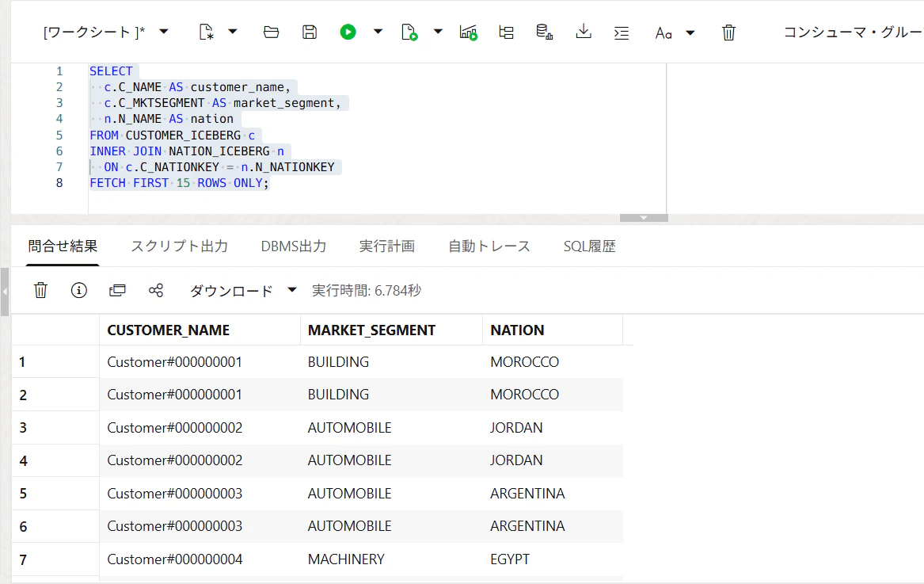The image size is (924, 584).
Task: Open the font size dropdown arrow
Action: click(690, 33)
